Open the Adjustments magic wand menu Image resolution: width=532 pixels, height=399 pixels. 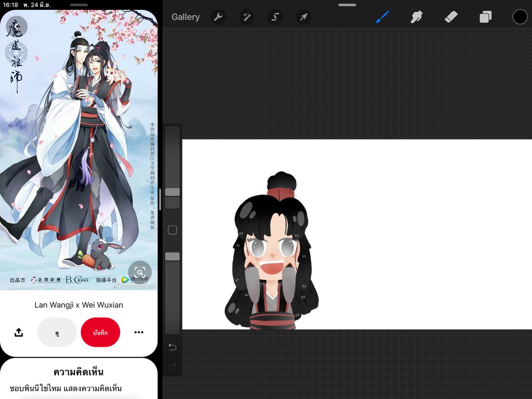246,17
